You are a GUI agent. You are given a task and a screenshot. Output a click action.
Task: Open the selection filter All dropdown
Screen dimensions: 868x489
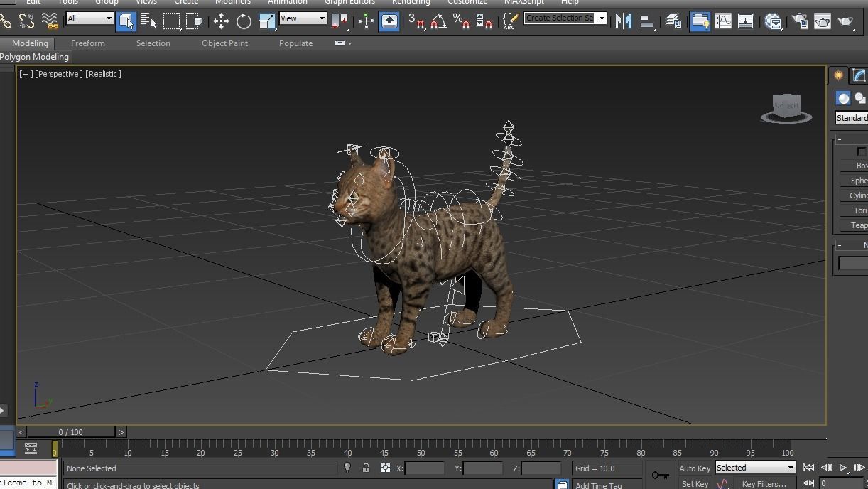click(x=89, y=18)
